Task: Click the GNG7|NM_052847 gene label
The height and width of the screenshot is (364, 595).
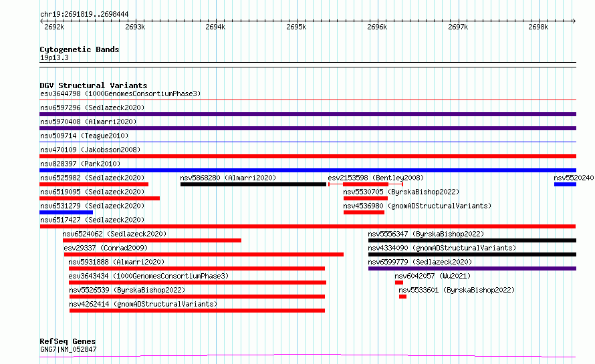Action: (68, 349)
